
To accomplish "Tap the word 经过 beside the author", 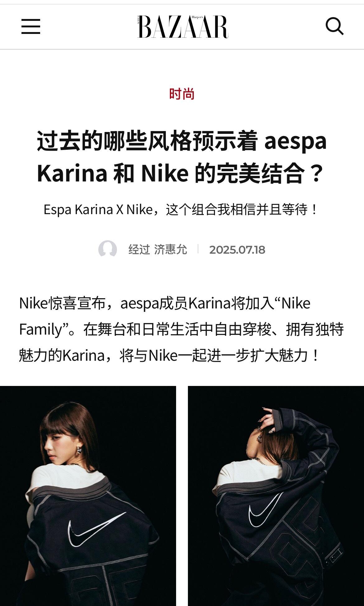I will point(139,250).
